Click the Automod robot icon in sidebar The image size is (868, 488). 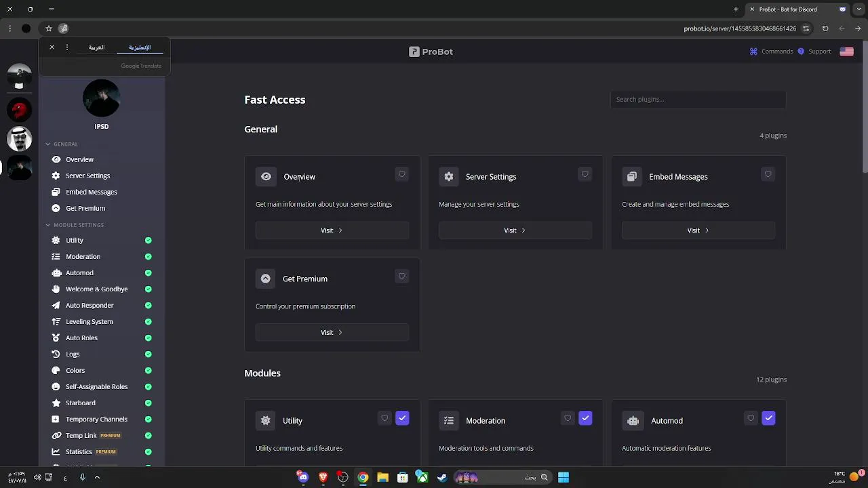pyautogui.click(x=56, y=272)
